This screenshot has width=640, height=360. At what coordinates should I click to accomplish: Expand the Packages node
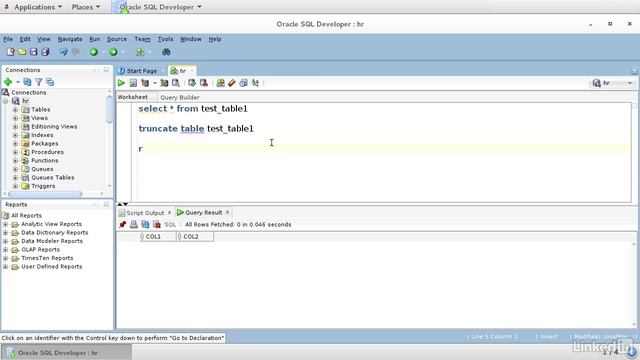15,144
